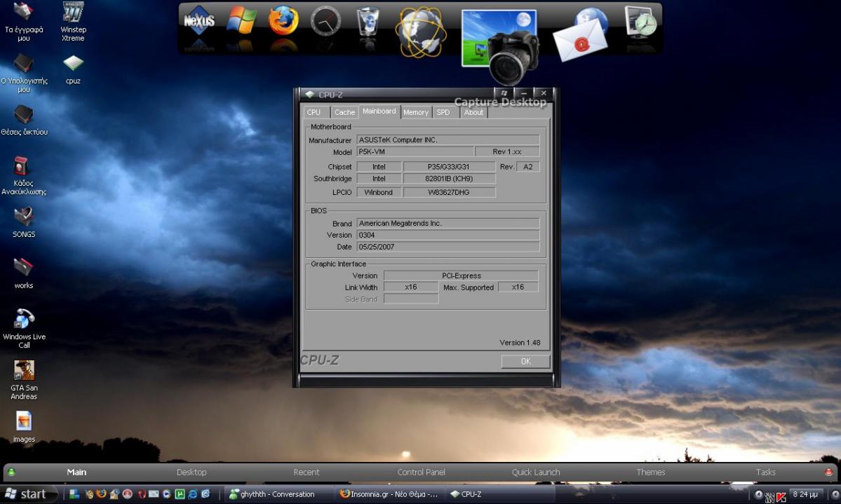Launch Windows Live Call from desktop
Viewport: 841px width, 504px height.
click(24, 329)
